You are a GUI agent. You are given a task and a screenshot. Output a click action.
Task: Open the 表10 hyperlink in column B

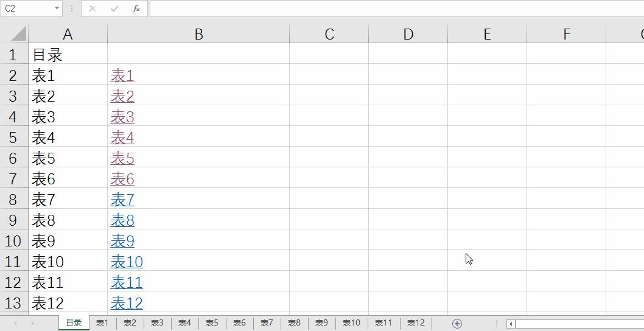[127, 262]
